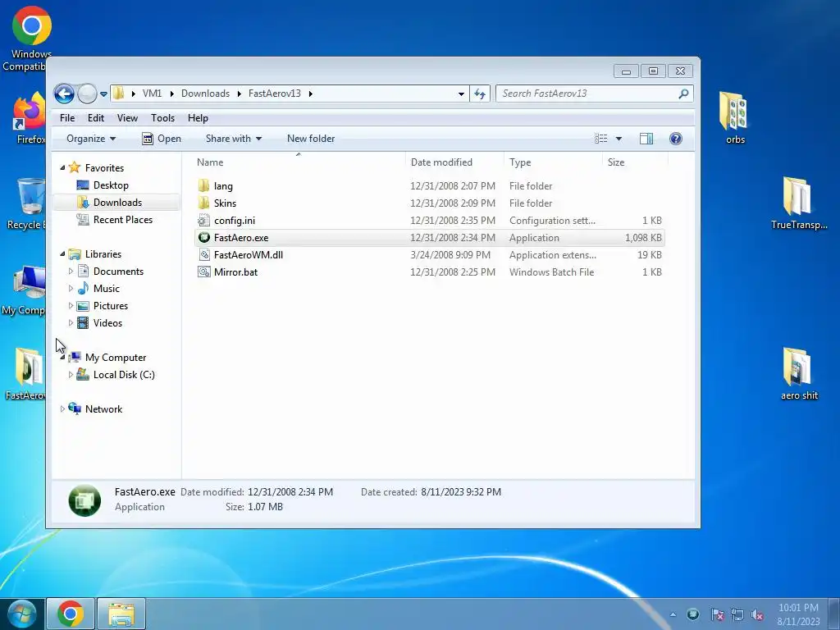The height and width of the screenshot is (630, 840).
Task: Sort by the Name column header
Action: click(x=210, y=162)
